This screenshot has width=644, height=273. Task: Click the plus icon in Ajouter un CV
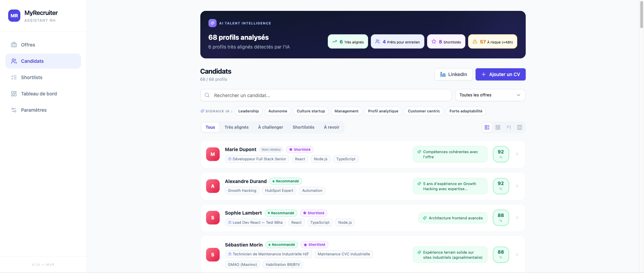484,74
